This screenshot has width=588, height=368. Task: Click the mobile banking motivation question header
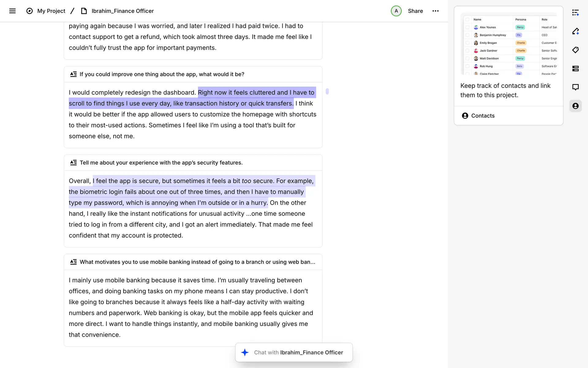197,262
